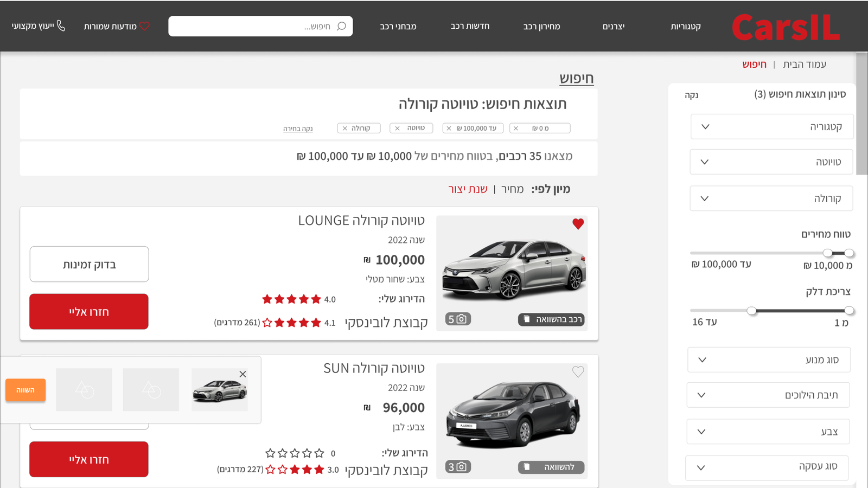Screen dimensions: 868x488
Task: Click the empty compare slot next to השווה
Action: click(x=84, y=389)
